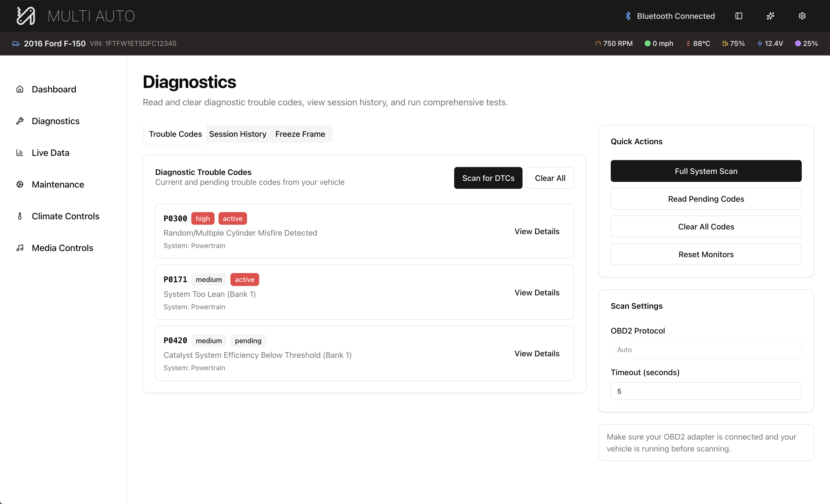Click the Dashboard home icon
This screenshot has height=504, width=830.
20,89
